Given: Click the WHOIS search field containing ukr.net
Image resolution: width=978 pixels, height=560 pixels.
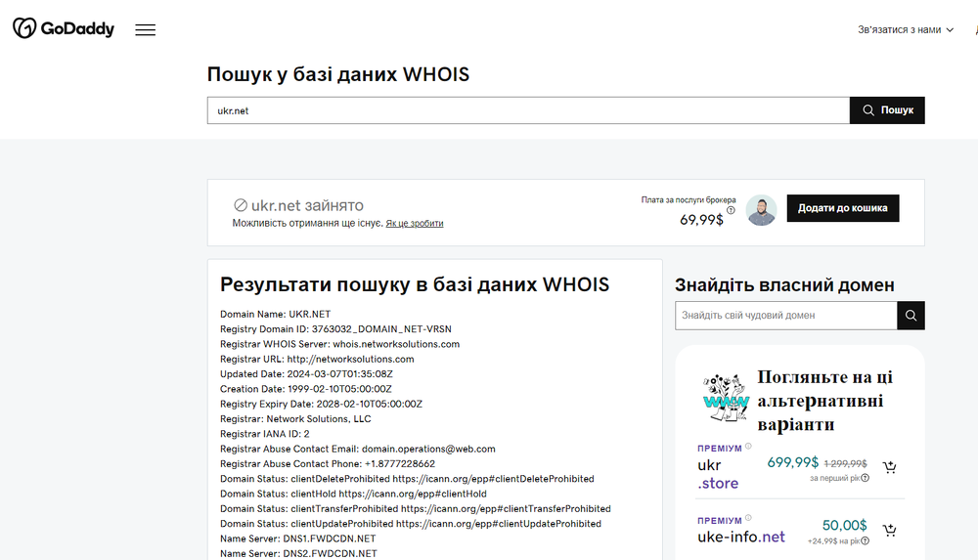Looking at the screenshot, I should [x=528, y=110].
